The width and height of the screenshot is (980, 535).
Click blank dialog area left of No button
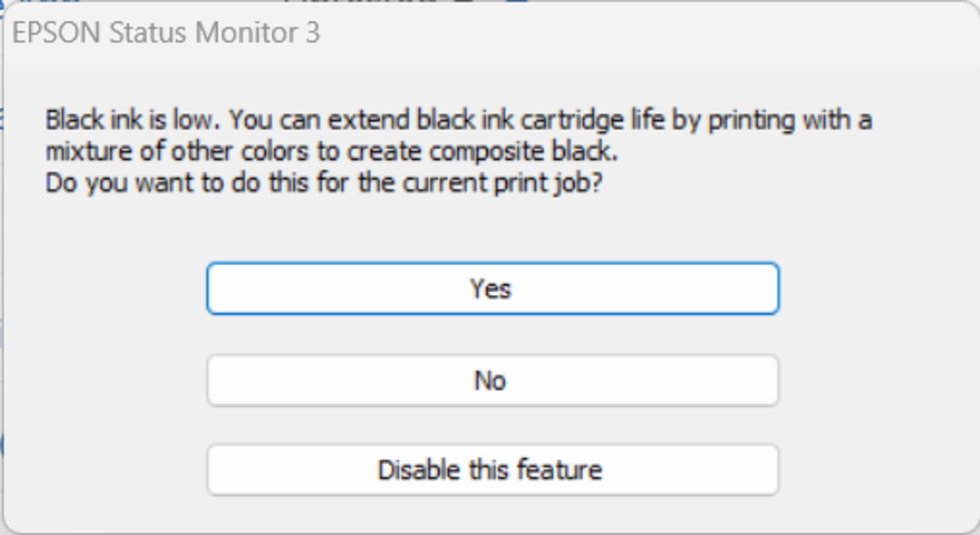[x=106, y=380]
